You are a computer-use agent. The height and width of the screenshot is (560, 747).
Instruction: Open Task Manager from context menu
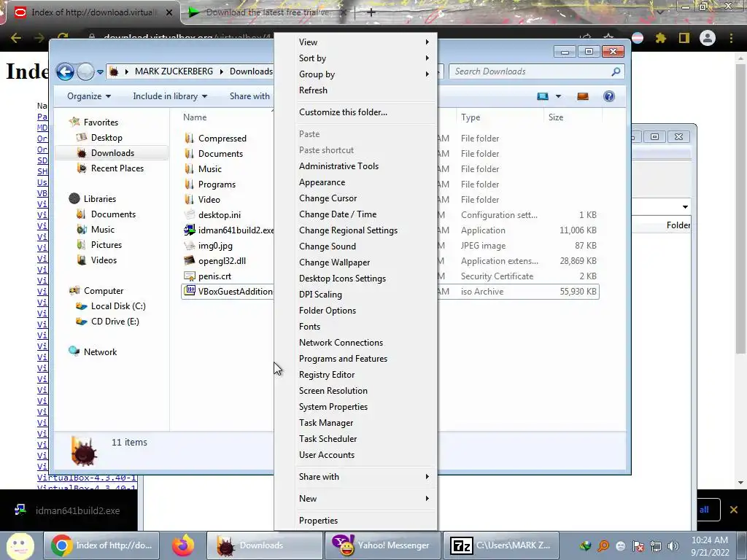click(365, 423)
